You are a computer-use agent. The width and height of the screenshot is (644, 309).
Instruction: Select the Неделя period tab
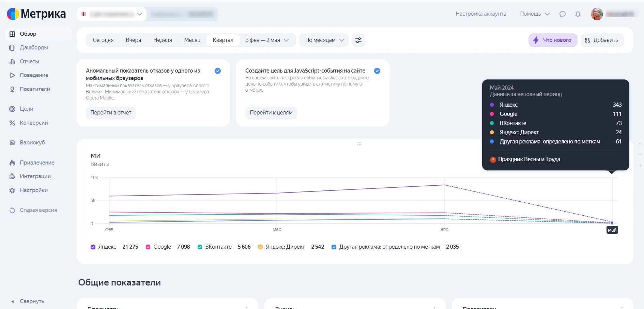(x=163, y=40)
